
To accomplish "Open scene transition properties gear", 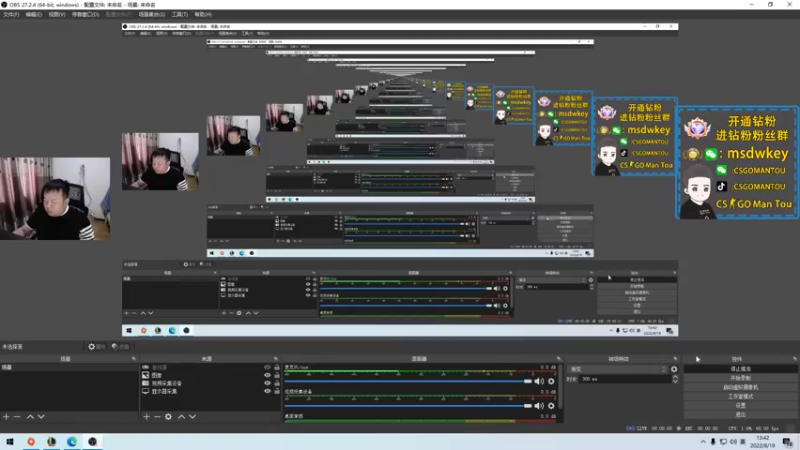I will click(674, 369).
